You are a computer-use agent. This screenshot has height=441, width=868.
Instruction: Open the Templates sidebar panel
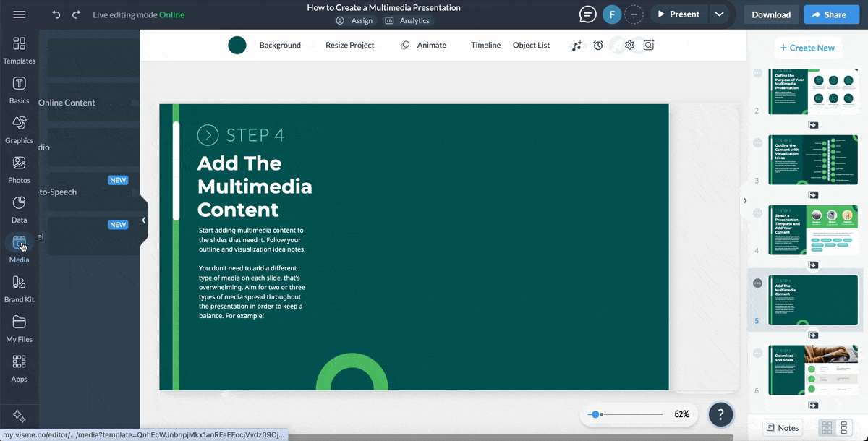20,50
